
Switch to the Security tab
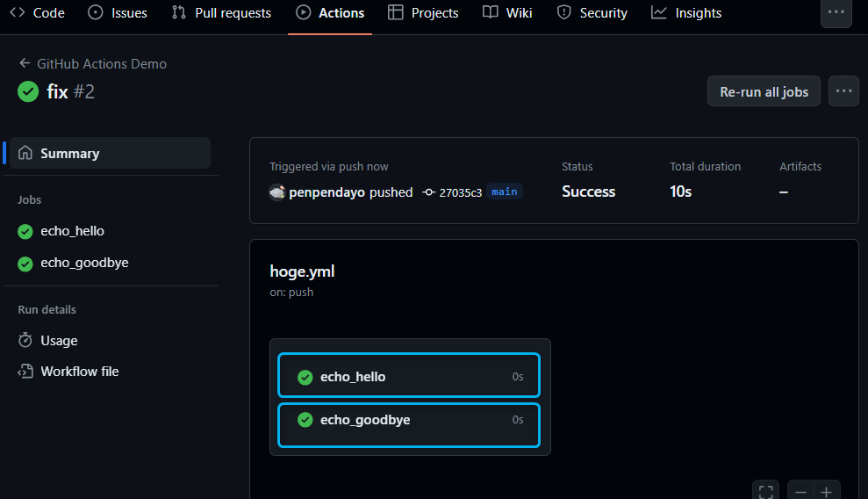(x=592, y=12)
